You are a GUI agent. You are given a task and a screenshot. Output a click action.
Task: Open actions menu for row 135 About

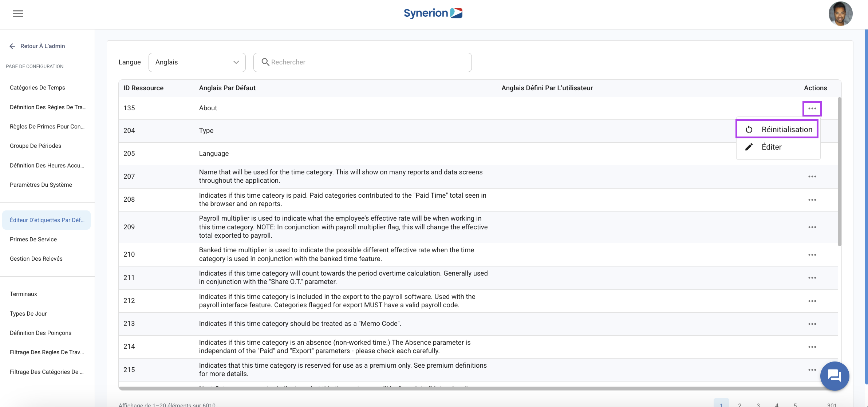coord(812,108)
